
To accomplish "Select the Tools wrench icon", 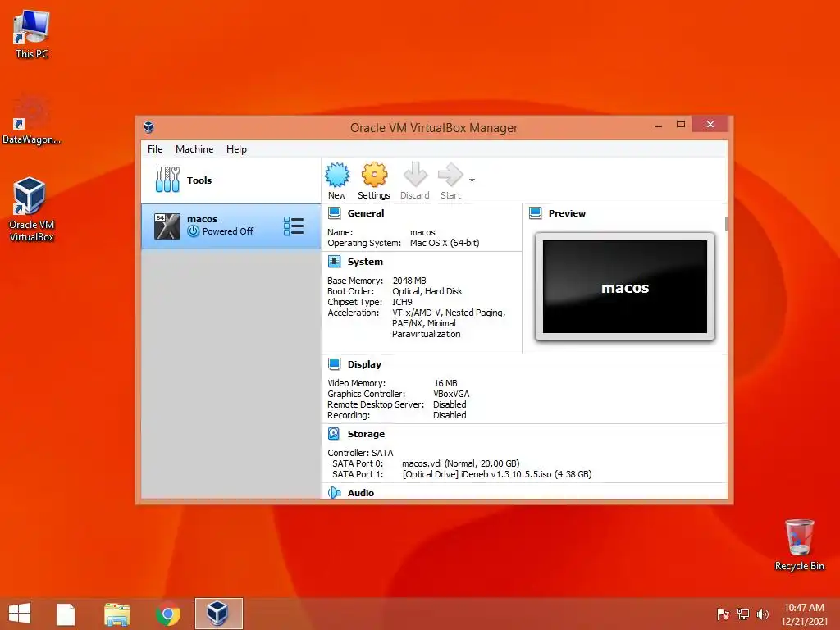I will click(167, 180).
